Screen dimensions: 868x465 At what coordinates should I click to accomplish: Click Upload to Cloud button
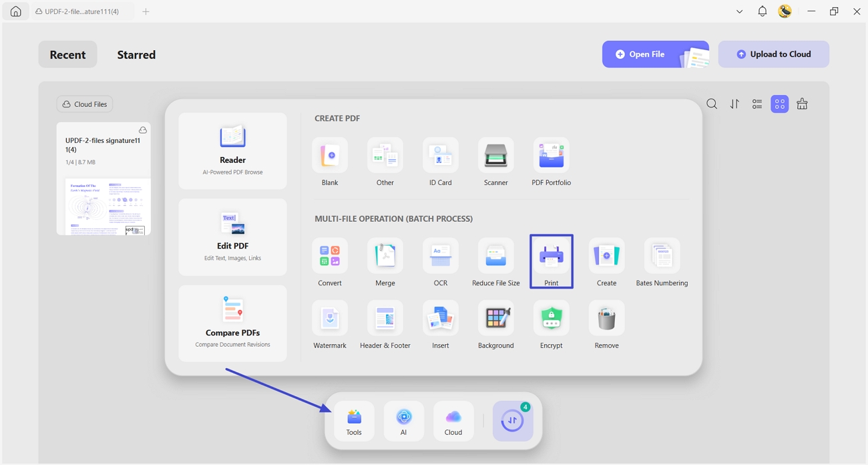coord(774,54)
